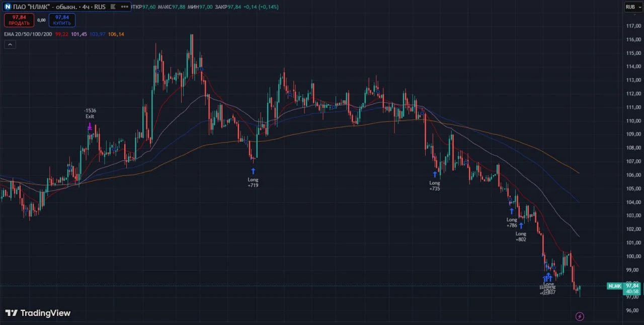The width and height of the screenshot is (644, 325).
Task: Click the purple lightning bolt icon
Action: (580, 316)
